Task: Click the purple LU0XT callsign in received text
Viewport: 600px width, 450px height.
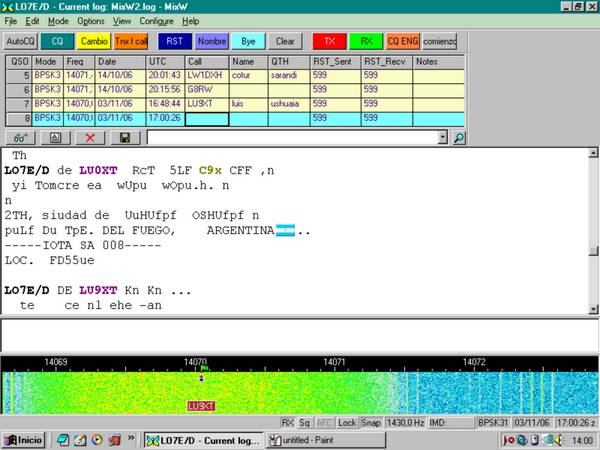Action: (x=98, y=170)
